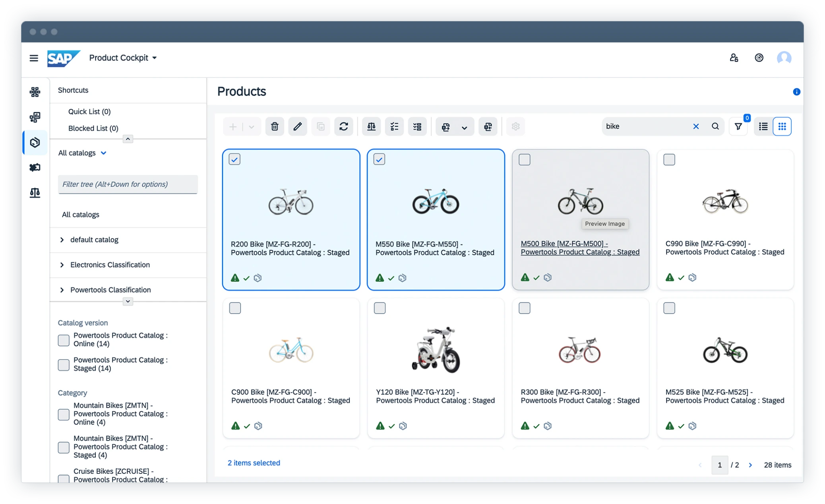Select the C990 Bike checkbox
Screen dimensions: 825x504
coord(669,159)
